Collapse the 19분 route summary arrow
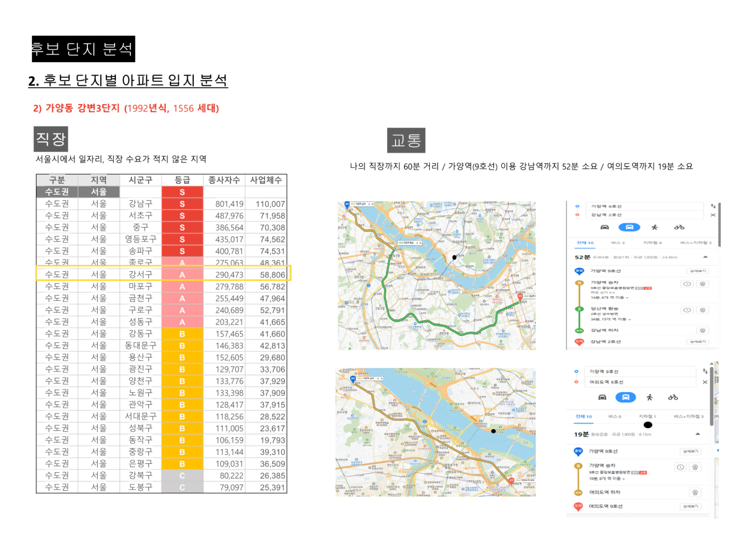This screenshot has width=747, height=560. pyautogui.click(x=698, y=434)
